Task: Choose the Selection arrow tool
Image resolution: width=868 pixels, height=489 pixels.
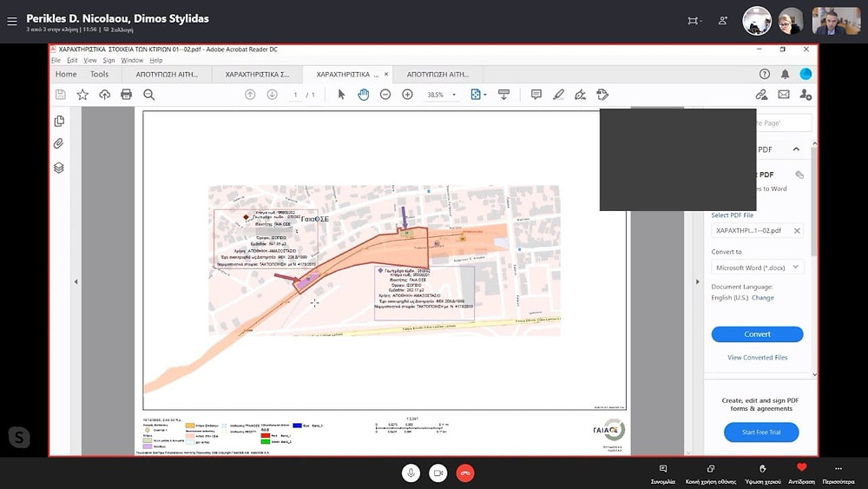Action: coord(341,95)
